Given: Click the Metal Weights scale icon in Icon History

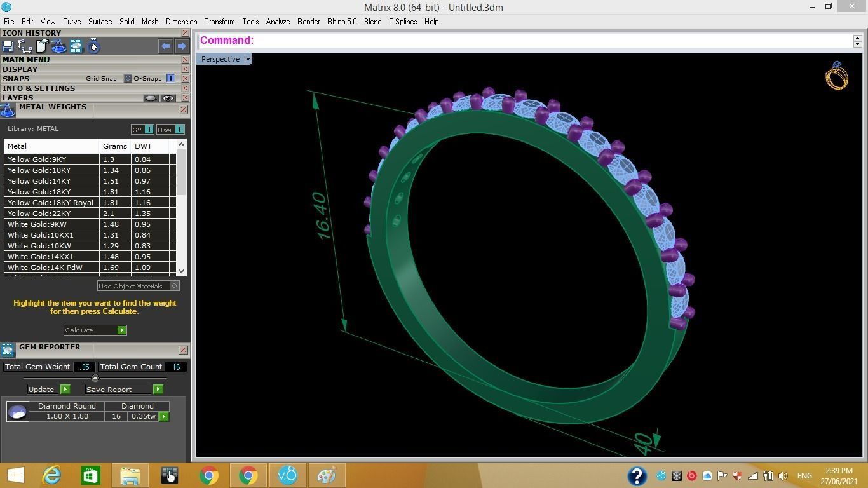Looking at the screenshot, I should pos(59,46).
